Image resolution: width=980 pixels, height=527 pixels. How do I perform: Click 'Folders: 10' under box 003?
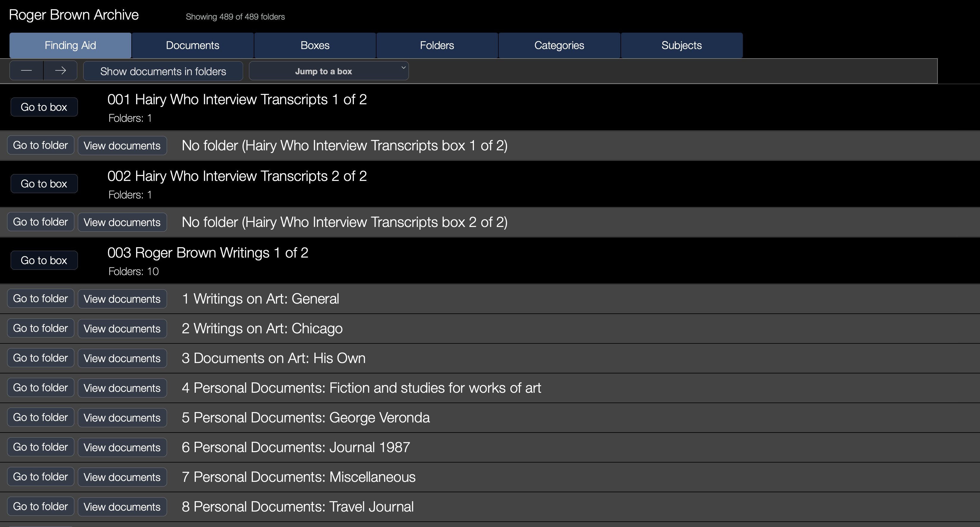tap(133, 272)
